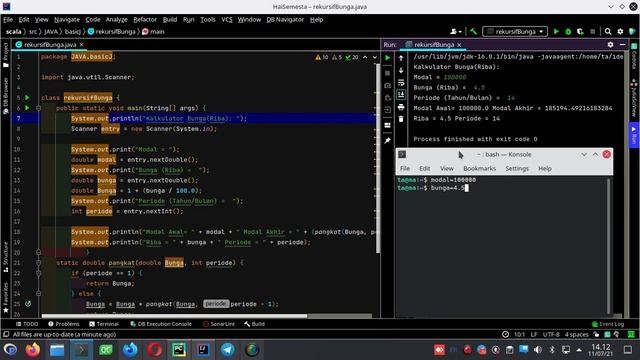640x360 pixels.
Task: Open user account dropdown in toolbar
Action: 456,31
